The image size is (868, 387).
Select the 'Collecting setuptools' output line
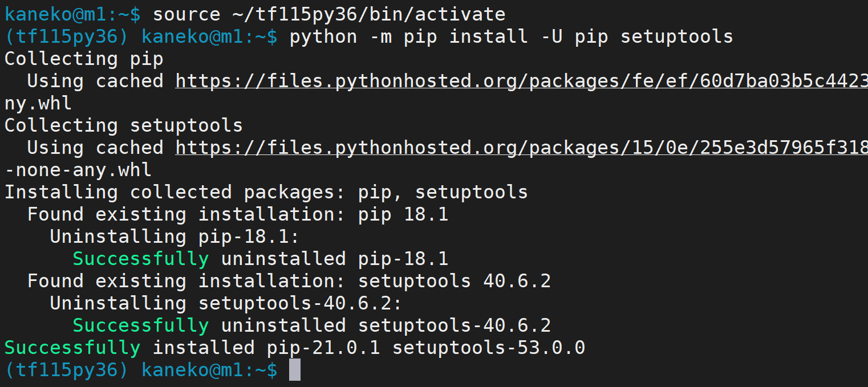(124, 126)
